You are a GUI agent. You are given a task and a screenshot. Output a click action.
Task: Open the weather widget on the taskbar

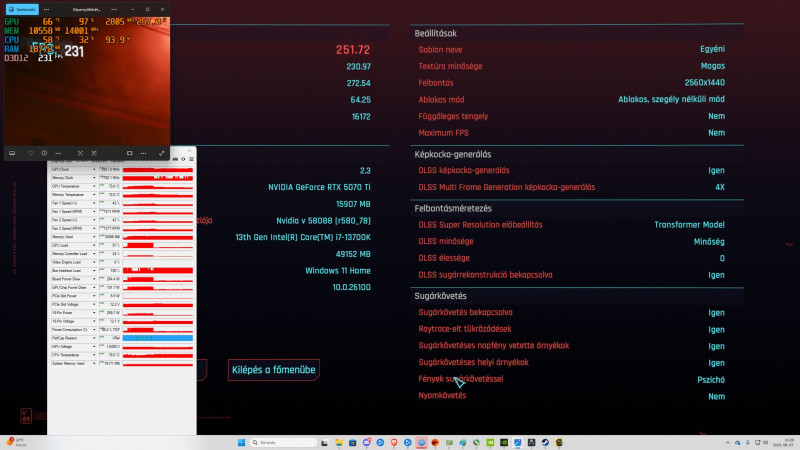(15, 442)
